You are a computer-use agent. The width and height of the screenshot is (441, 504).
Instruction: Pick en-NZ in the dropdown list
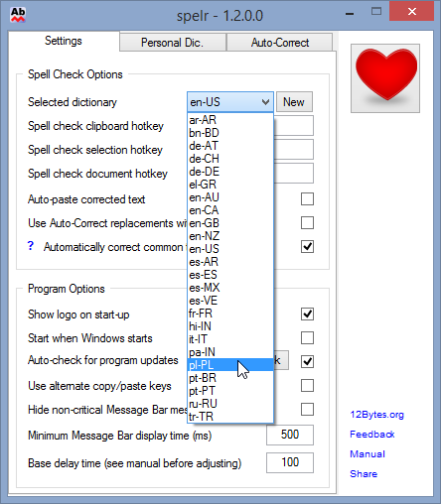coord(230,236)
